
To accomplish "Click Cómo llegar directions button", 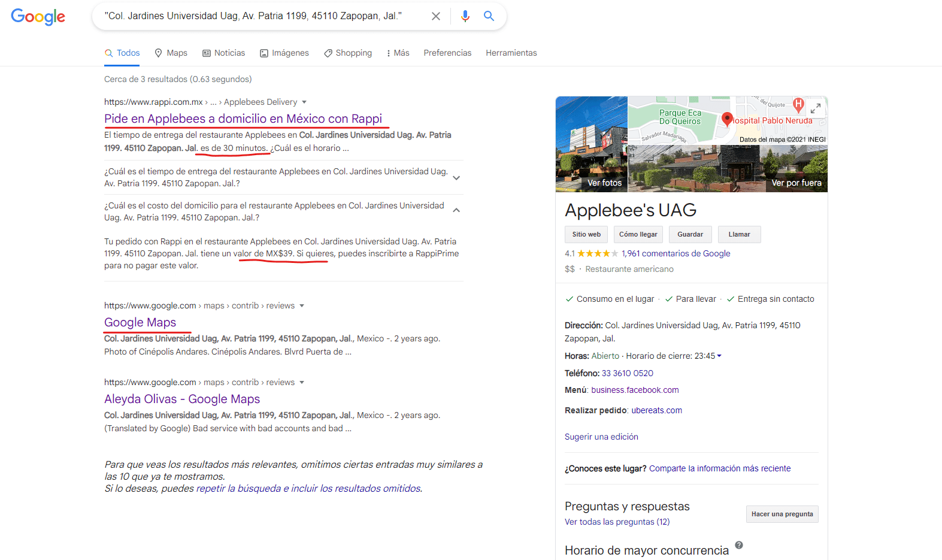I will tap(638, 234).
